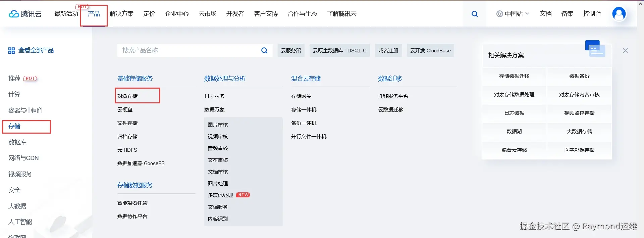Image resolution: width=644 pixels, height=238 pixels.
Task: Click 存储数据迁移 solution card
Action: 514,76
